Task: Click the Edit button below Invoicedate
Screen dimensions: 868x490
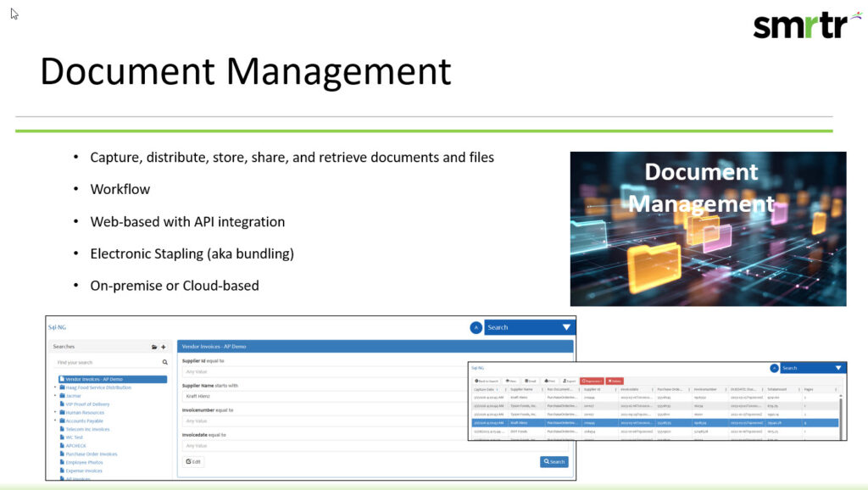Action: tap(194, 461)
